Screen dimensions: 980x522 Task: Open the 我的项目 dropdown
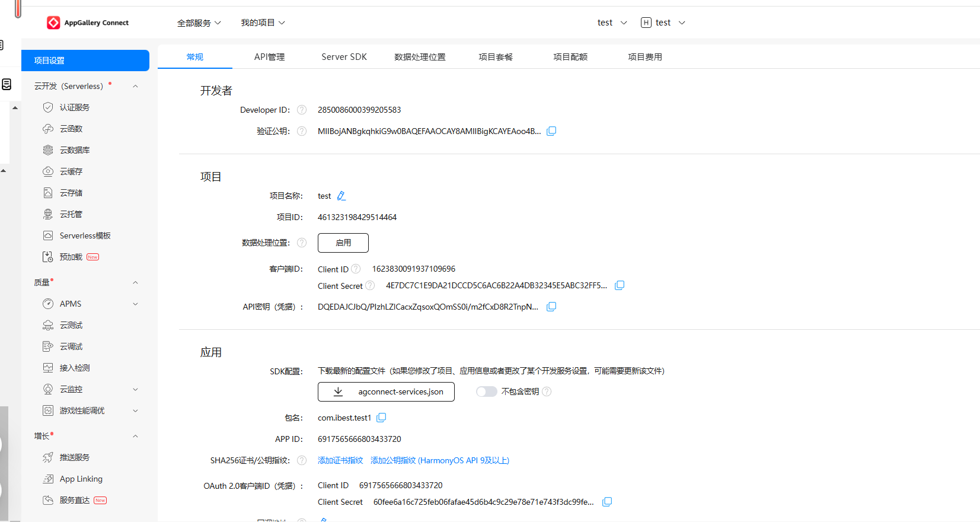click(263, 23)
